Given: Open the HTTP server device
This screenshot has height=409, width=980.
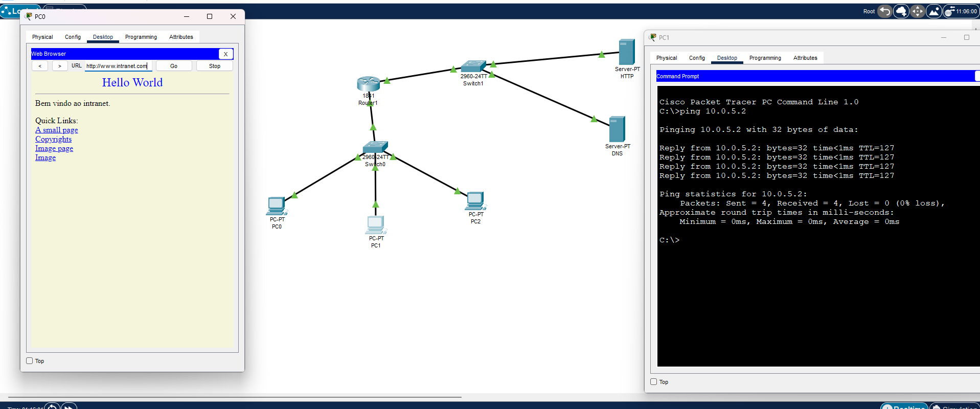Looking at the screenshot, I should point(627,52).
